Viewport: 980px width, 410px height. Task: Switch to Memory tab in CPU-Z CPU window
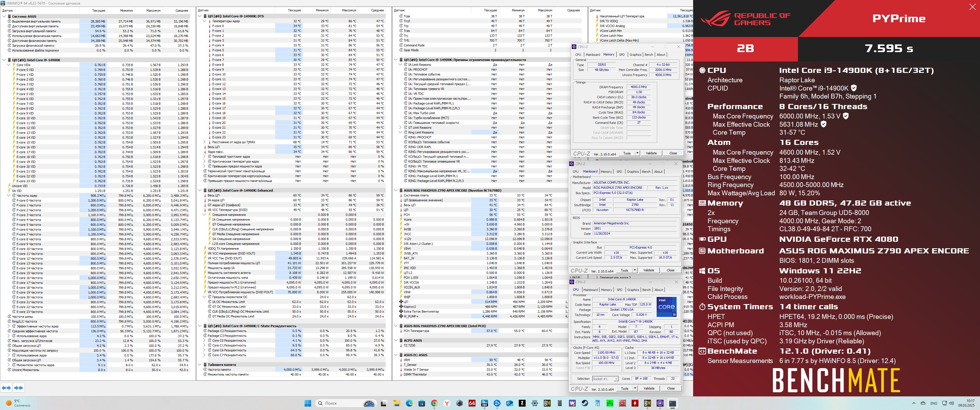pyautogui.click(x=607, y=290)
